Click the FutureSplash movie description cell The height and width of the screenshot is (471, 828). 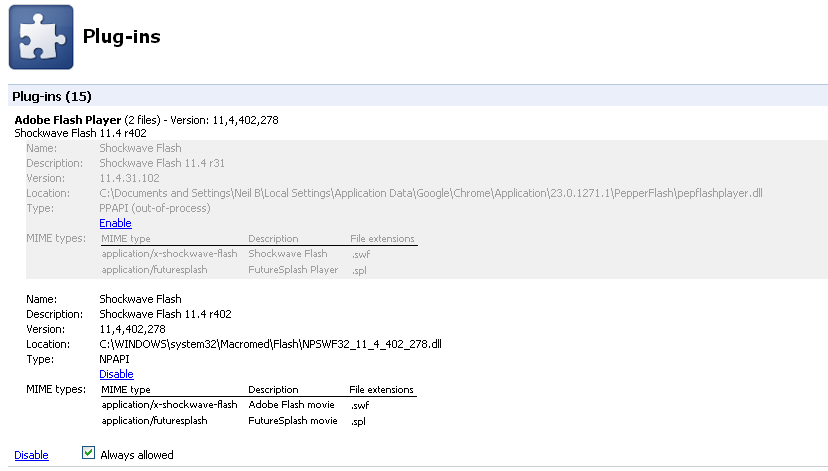coord(292,421)
